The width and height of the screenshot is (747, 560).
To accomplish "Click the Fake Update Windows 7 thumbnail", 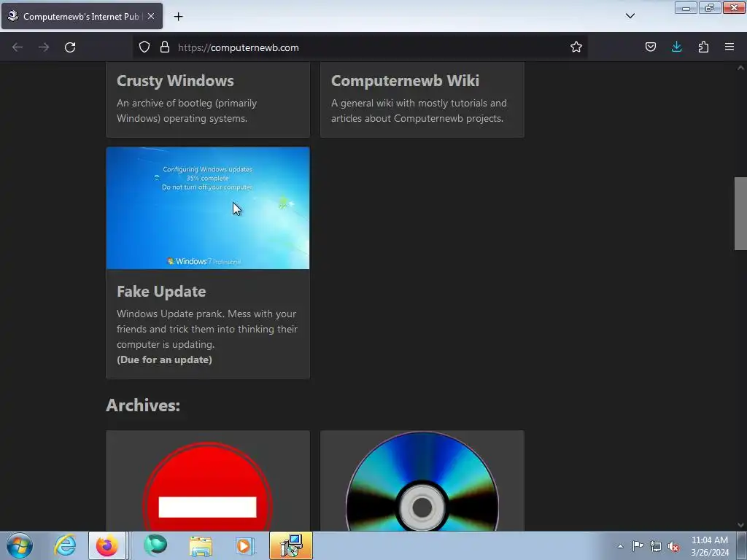I will [x=208, y=208].
